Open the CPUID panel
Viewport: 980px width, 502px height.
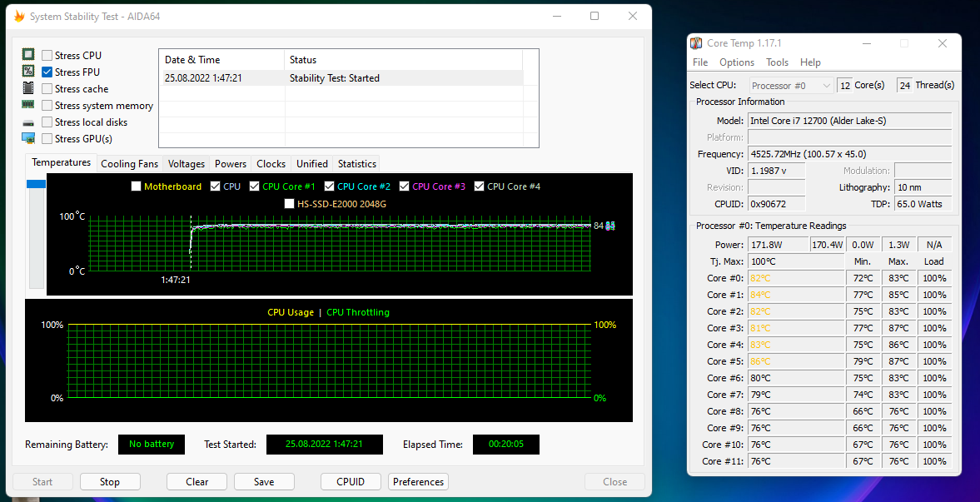click(x=350, y=482)
